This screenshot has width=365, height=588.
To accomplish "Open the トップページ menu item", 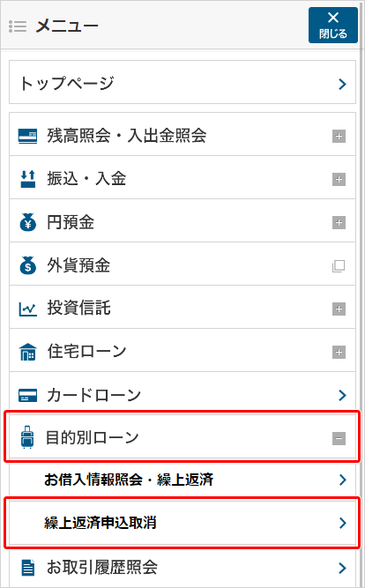I will (182, 82).
